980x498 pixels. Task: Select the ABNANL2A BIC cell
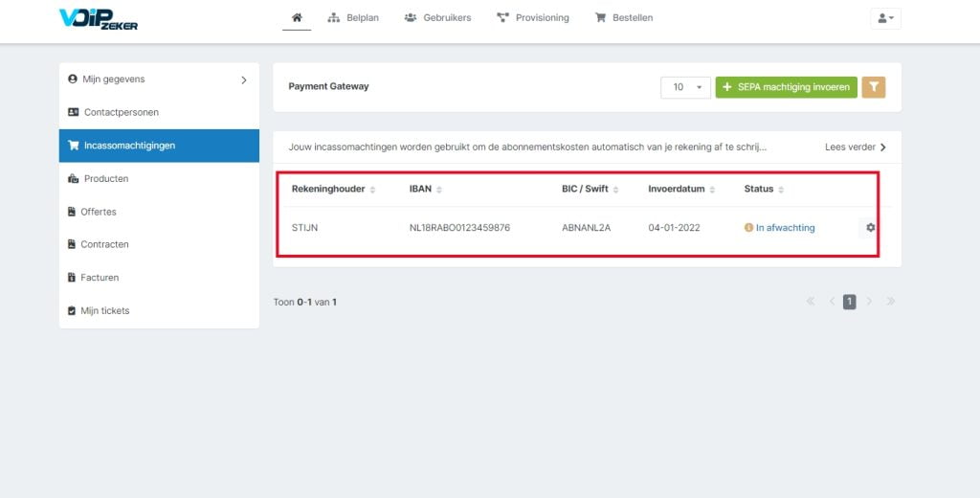587,228
